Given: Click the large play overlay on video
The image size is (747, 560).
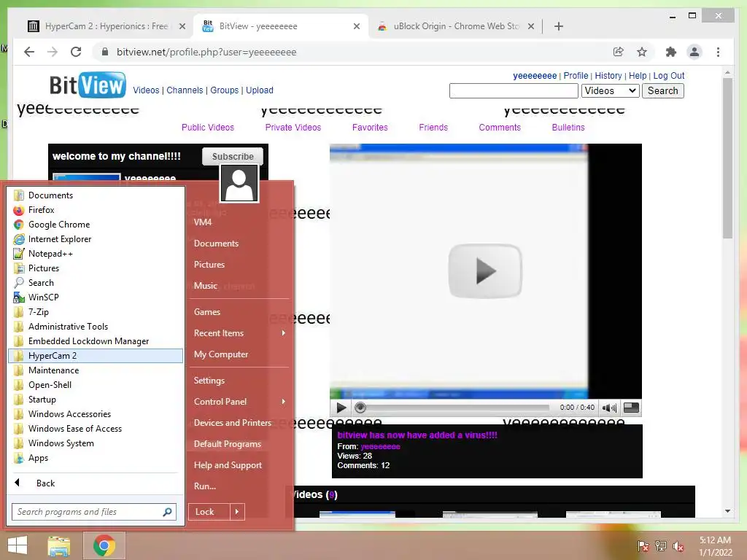Looking at the screenshot, I should [485, 271].
